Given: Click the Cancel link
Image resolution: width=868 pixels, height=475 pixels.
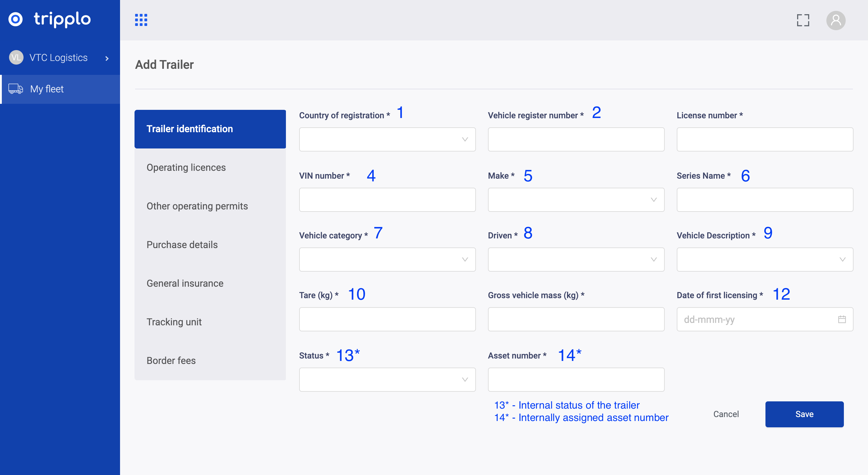Looking at the screenshot, I should tap(726, 414).
